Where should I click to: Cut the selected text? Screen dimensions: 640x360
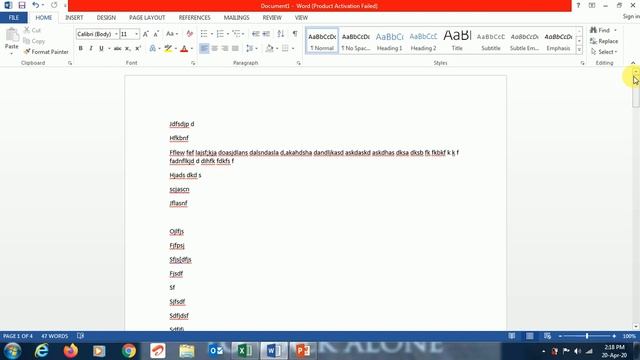click(x=32, y=30)
